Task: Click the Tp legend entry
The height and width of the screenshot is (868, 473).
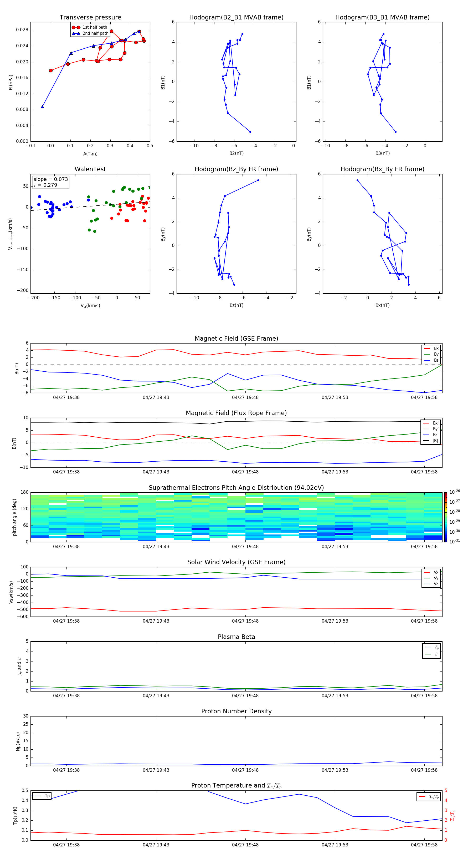Action: [x=42, y=796]
